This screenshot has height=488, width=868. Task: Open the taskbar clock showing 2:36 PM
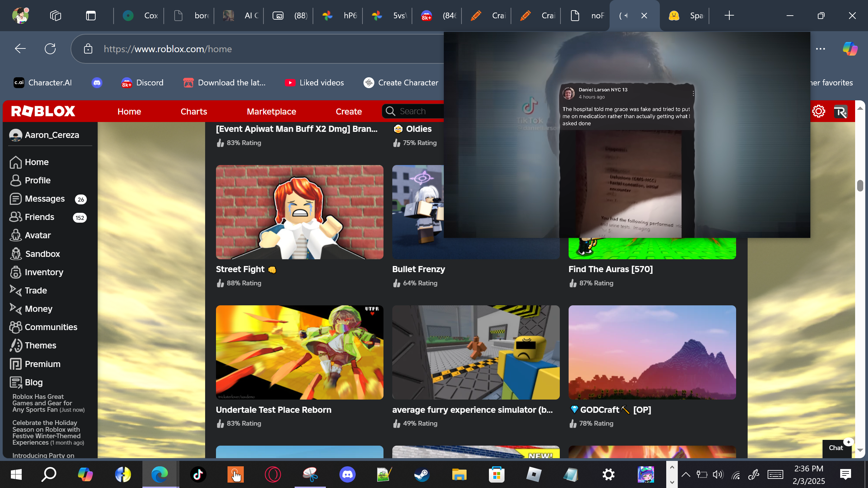tap(809, 474)
